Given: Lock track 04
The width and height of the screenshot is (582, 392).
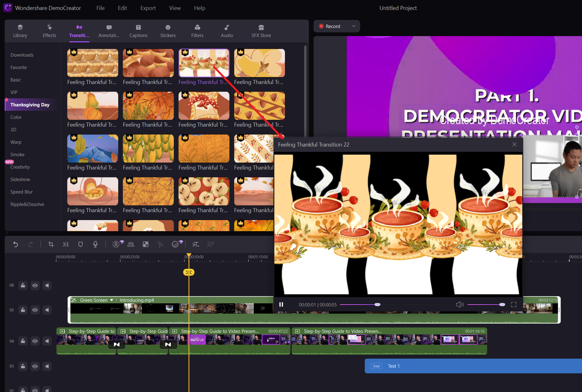Looking at the screenshot, I should tap(23, 341).
